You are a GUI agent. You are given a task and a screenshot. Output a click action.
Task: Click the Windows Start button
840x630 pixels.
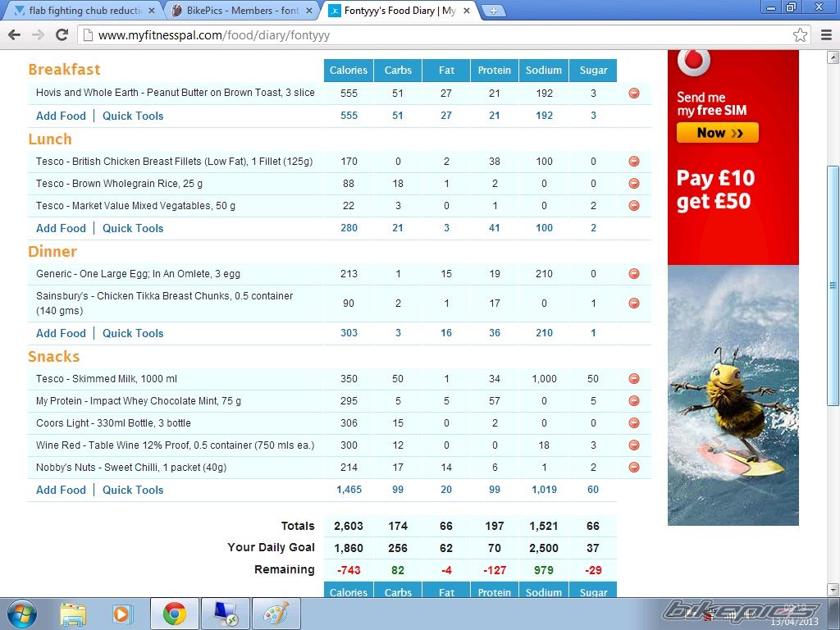point(21,613)
